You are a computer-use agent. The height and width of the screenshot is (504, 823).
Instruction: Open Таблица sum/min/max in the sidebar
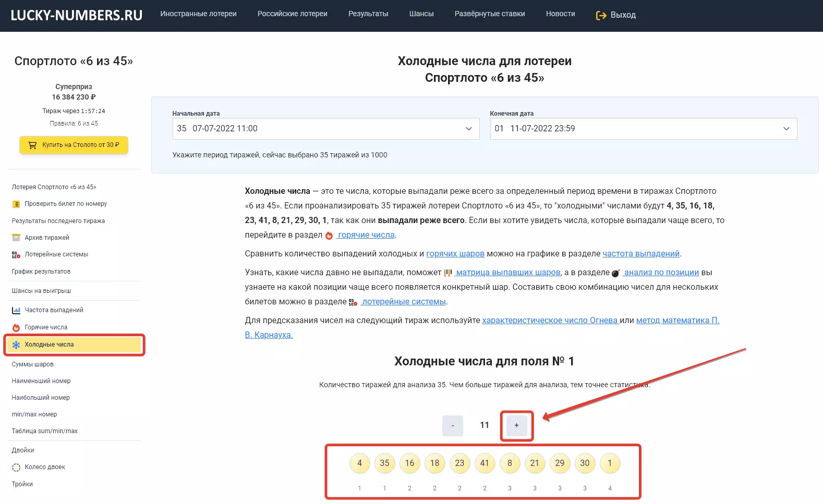45,431
